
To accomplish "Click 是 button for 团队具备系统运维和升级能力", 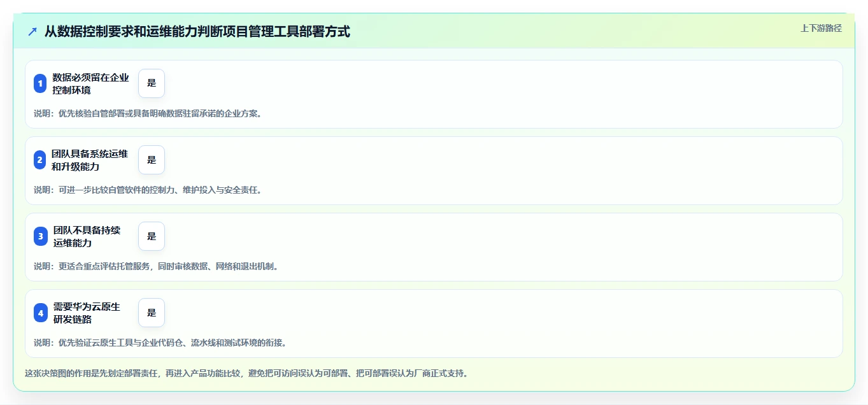I will pos(152,160).
